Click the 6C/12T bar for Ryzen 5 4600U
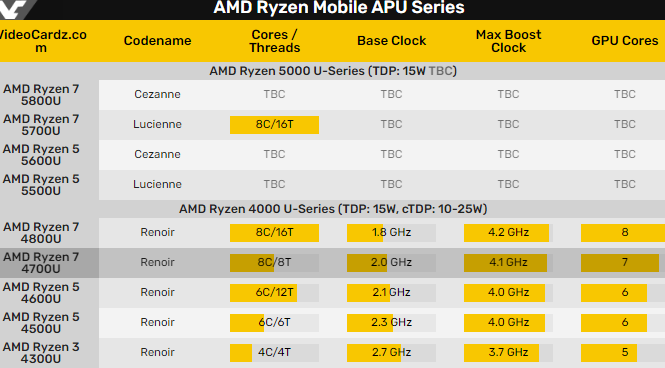The width and height of the screenshot is (665, 368). point(274,293)
